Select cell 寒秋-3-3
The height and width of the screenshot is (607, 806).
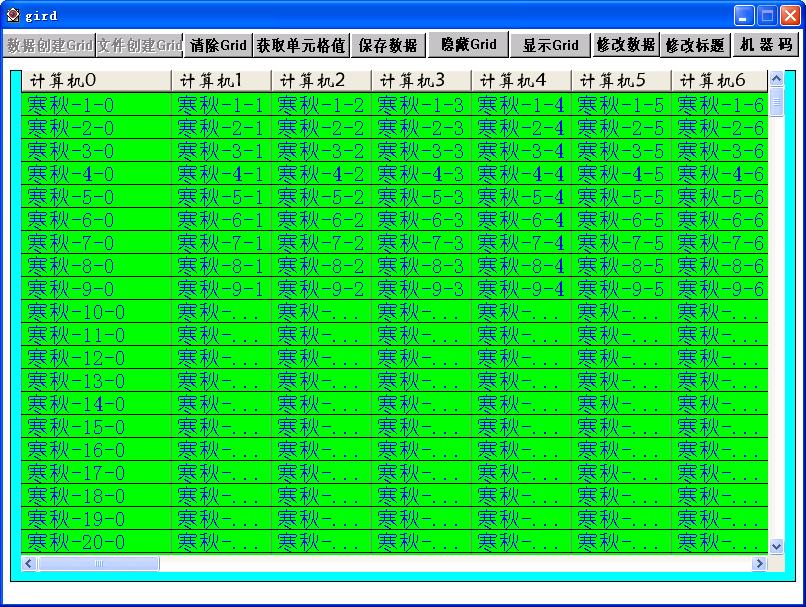point(421,151)
